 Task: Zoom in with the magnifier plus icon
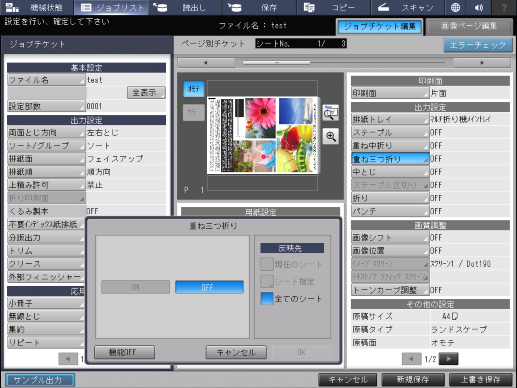pos(331,136)
